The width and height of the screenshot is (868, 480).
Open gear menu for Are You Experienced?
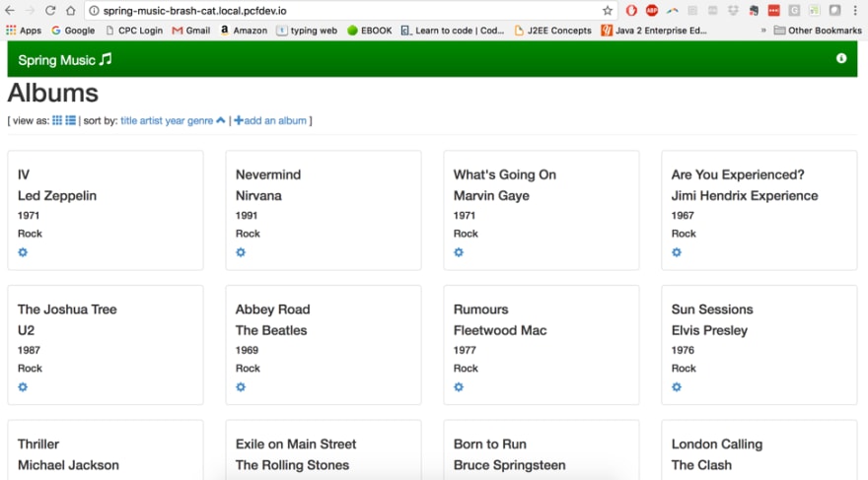pos(677,252)
